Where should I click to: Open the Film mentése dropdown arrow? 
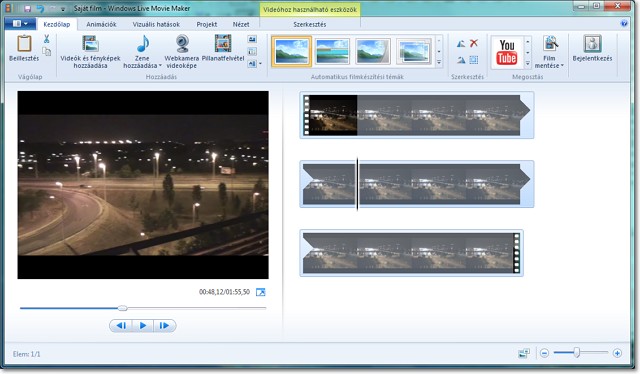(562, 65)
